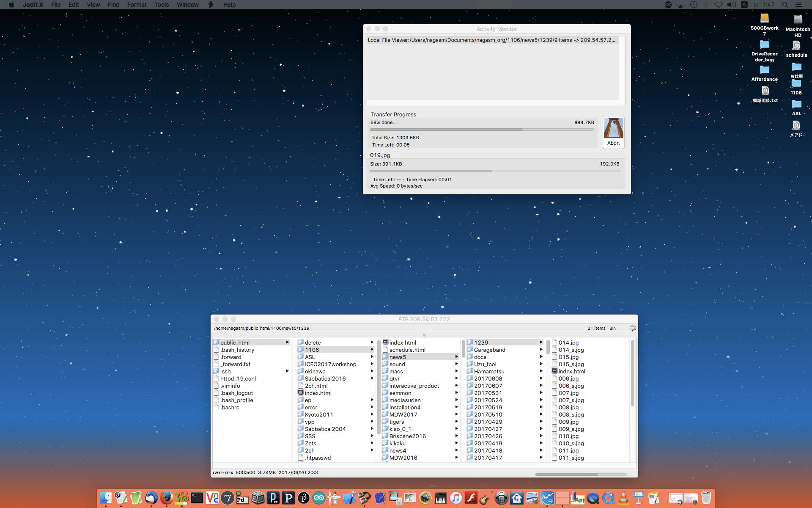Open Terminal from the dock

197,498
